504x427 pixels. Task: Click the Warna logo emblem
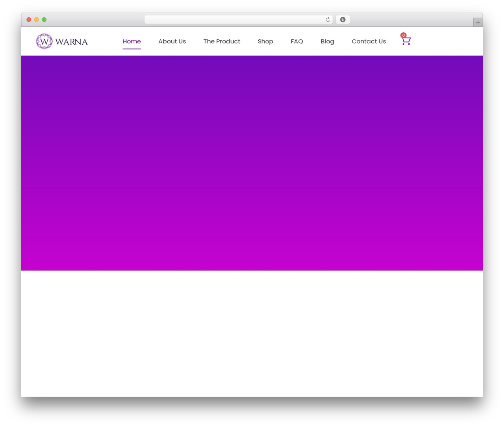(x=44, y=41)
